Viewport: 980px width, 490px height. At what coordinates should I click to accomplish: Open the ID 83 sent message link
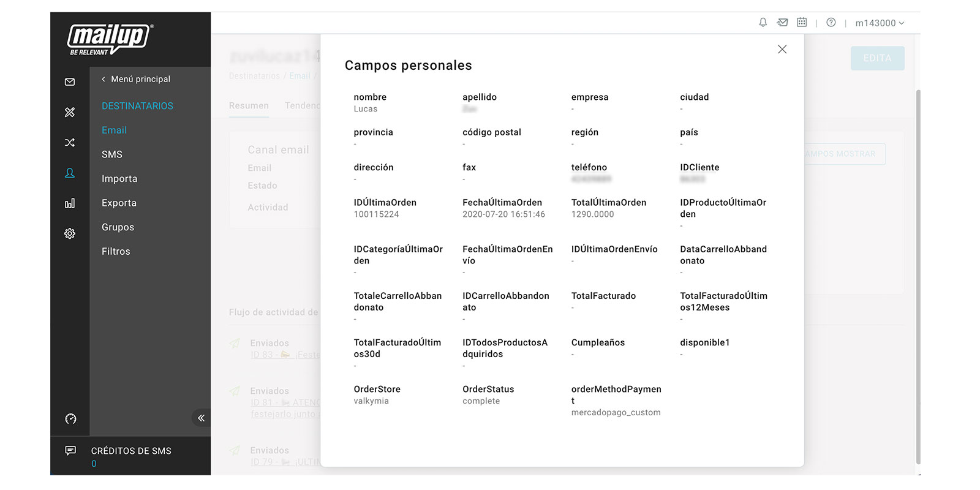click(x=285, y=355)
